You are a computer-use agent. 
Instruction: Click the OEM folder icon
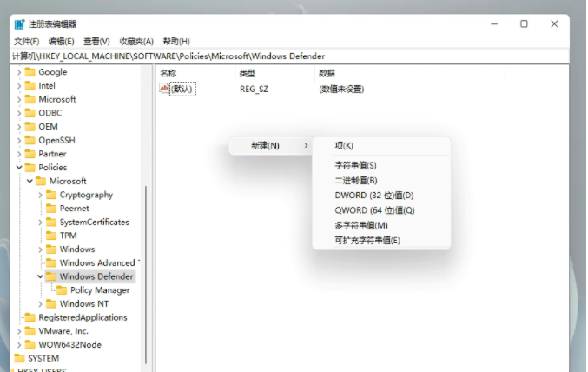click(30, 127)
